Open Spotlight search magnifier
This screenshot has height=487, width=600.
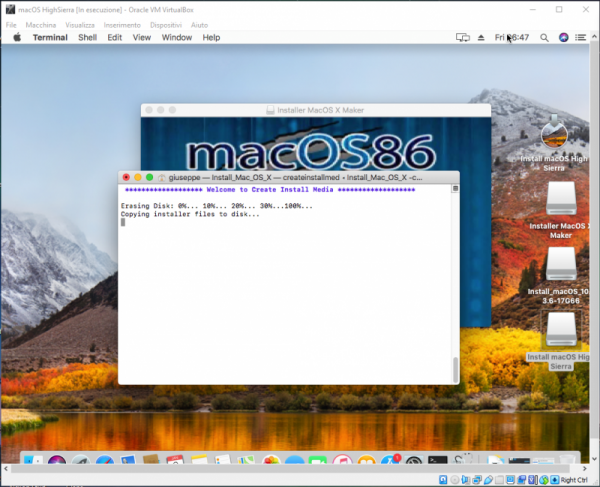(x=544, y=37)
